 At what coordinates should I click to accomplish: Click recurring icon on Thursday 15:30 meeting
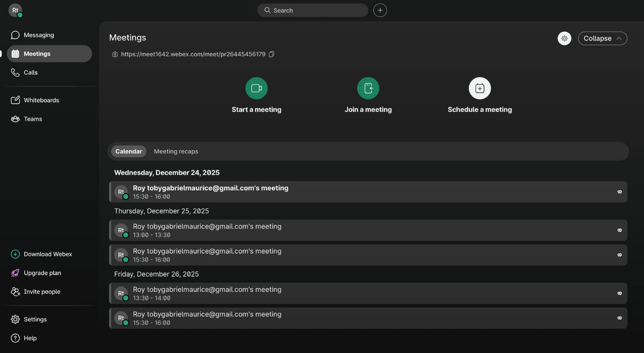[x=619, y=255]
